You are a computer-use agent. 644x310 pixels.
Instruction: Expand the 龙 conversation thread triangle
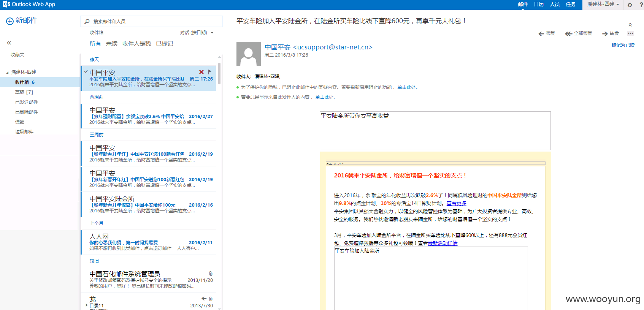click(87, 305)
